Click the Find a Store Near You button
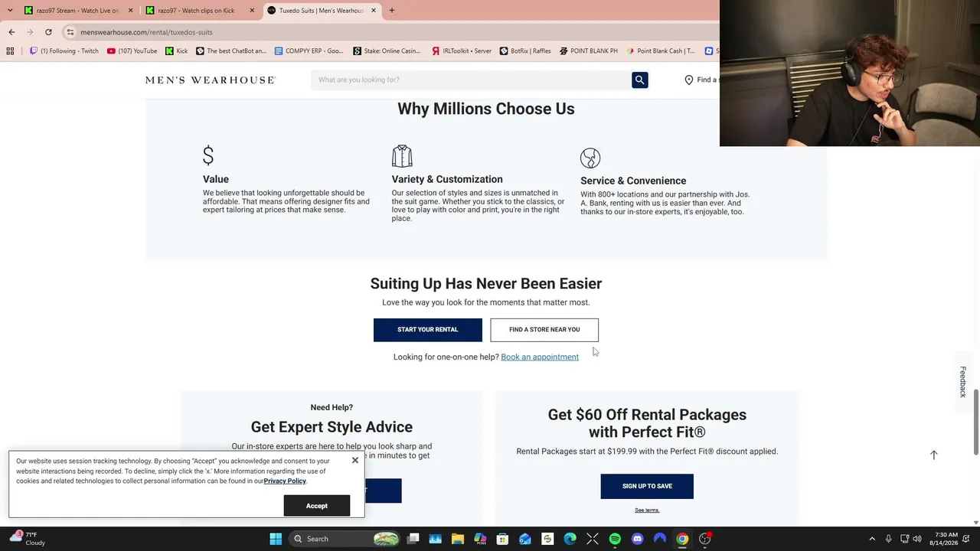The image size is (980, 551). pyautogui.click(x=544, y=330)
